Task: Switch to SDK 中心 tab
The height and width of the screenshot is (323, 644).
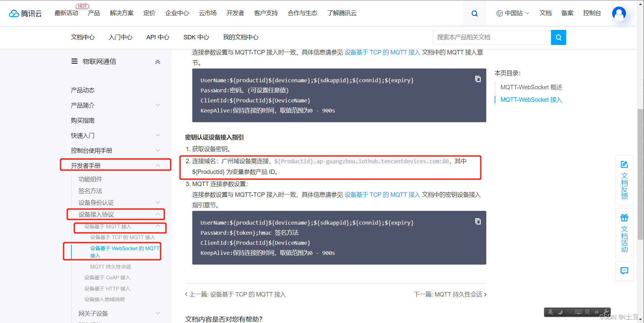Action: 196,37
